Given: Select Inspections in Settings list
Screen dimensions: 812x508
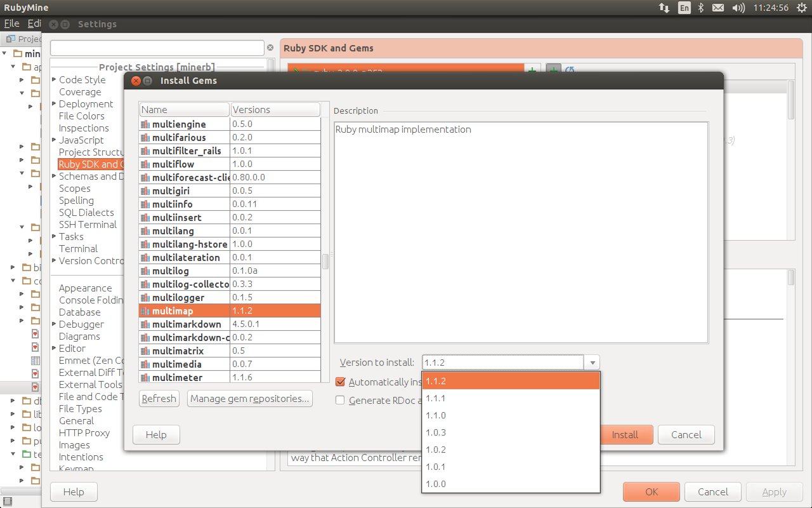Looking at the screenshot, I should [84, 128].
